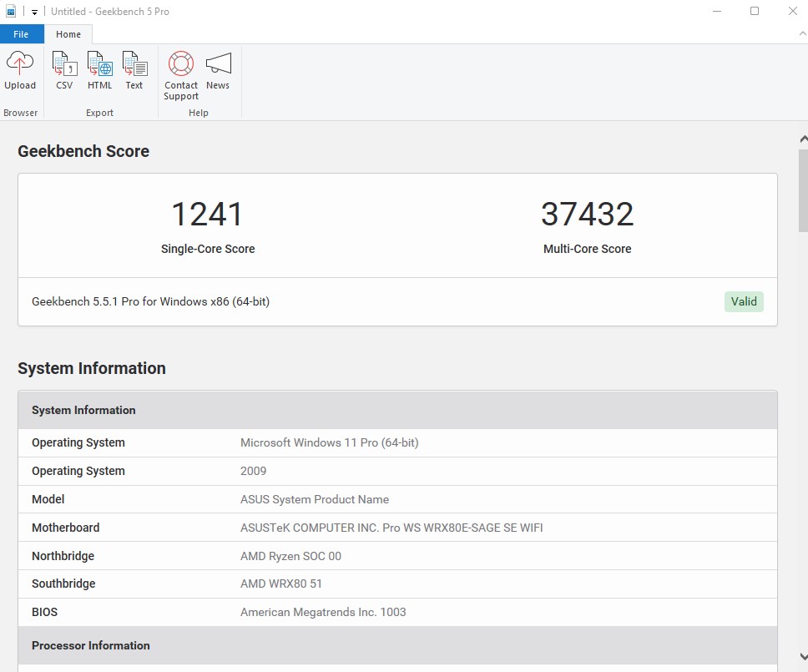Click the Geekbench Score heading
Screen dimensions: 808x672
point(83,151)
